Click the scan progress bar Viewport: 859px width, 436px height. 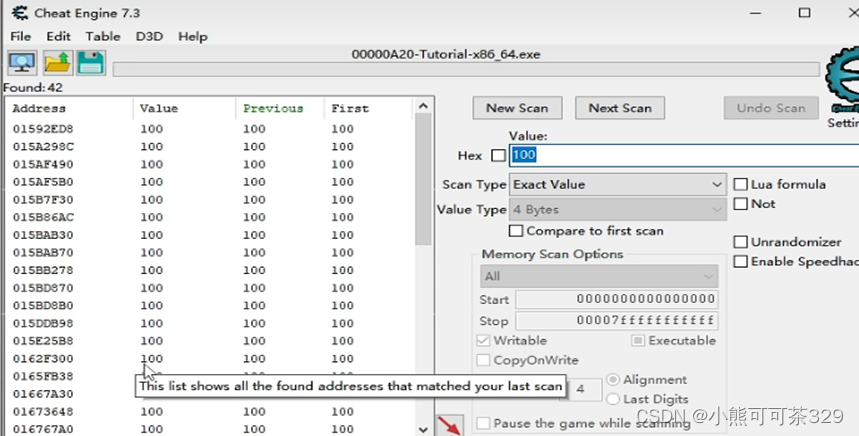coord(466,69)
